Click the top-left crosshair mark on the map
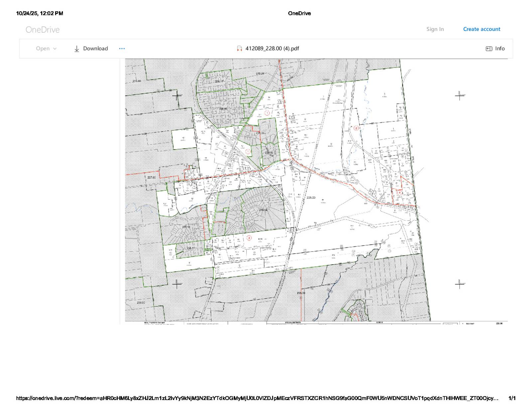The image size is (532, 411). [x=177, y=95]
